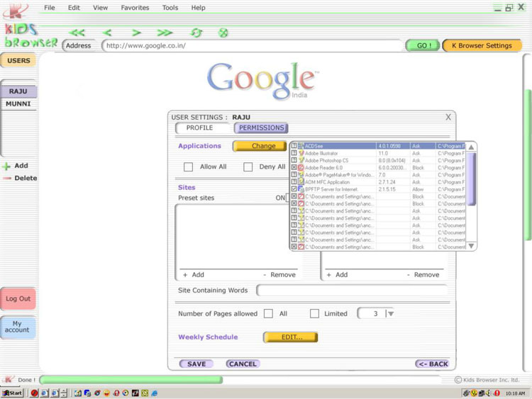Click the green plus Add user icon
532x399 pixels.
(6, 166)
